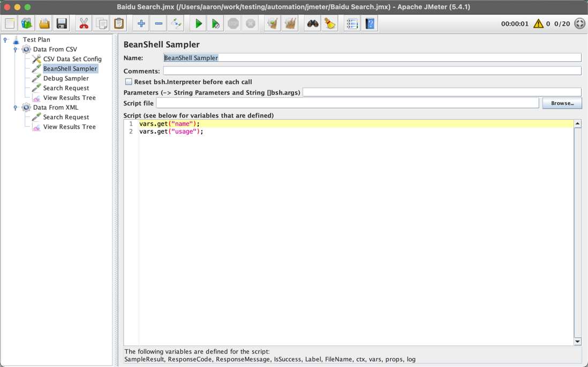Open the Help question mark icon
This screenshot has width=588, height=367.
370,24
